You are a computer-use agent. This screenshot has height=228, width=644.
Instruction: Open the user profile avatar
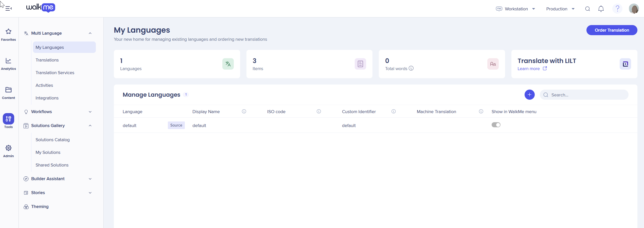pos(634,9)
